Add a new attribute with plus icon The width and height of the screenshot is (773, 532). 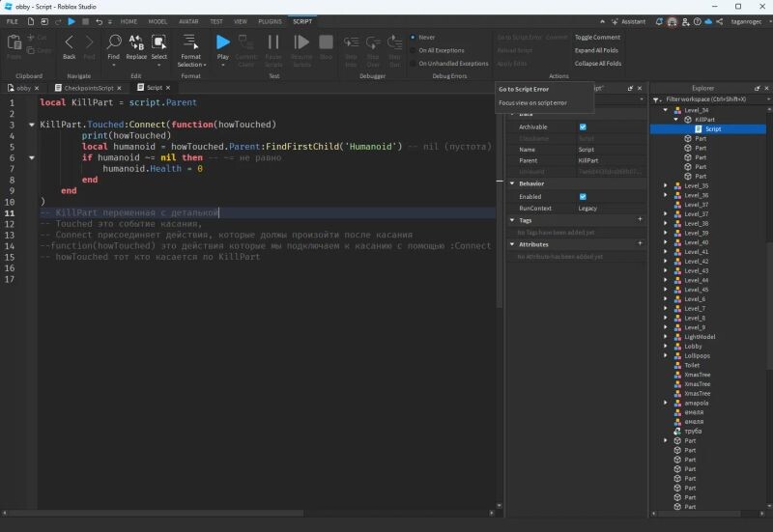point(640,244)
